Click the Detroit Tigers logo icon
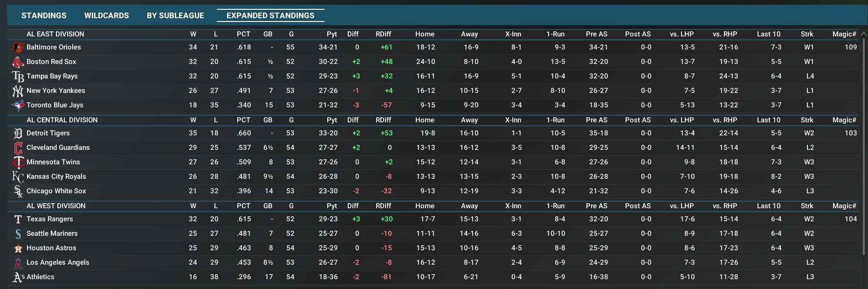The height and width of the screenshot is (289, 868). click(18, 134)
